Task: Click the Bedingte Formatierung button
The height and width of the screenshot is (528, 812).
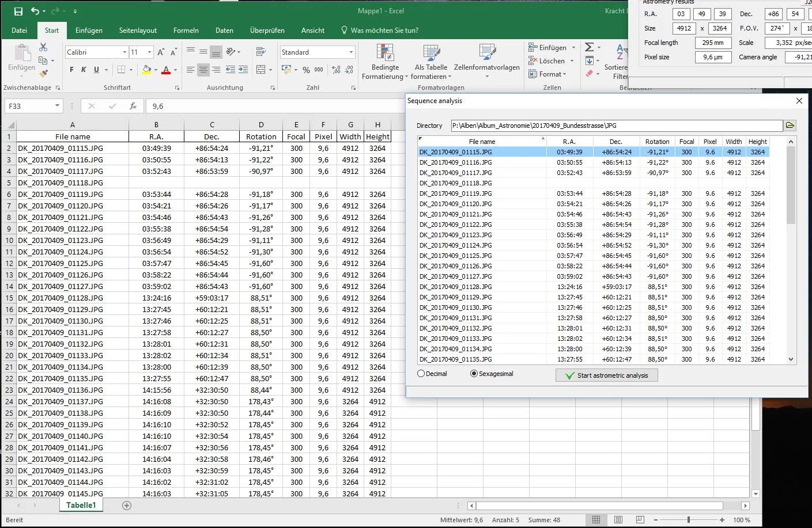Action: (385, 62)
